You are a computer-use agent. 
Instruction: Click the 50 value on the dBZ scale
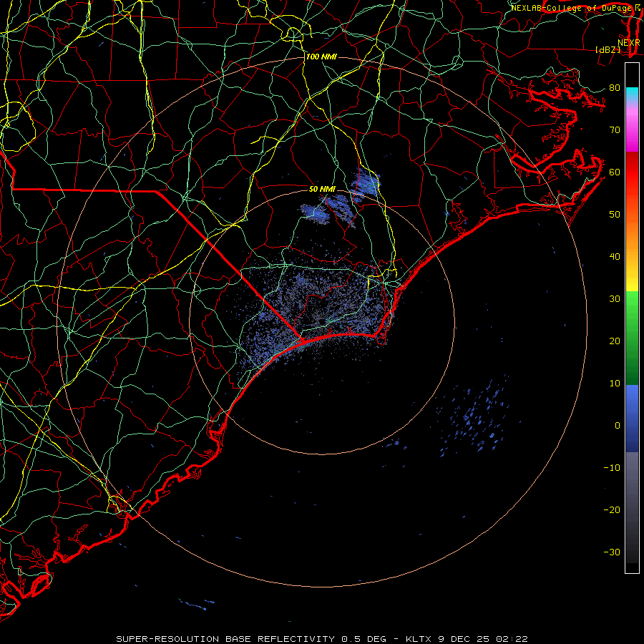pyautogui.click(x=615, y=215)
